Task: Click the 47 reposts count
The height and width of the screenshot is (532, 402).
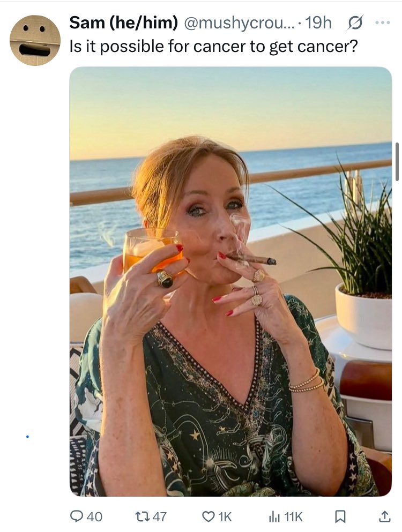Action: point(159,517)
